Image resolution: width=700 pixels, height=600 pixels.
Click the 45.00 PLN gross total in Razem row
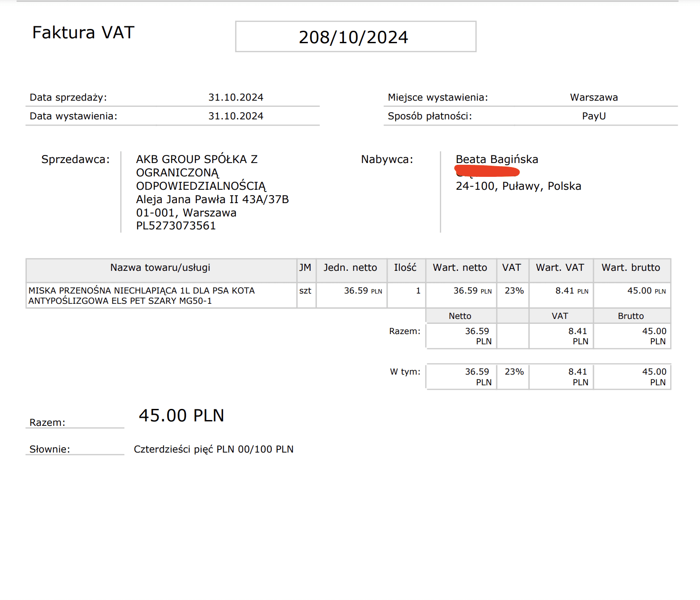click(x=654, y=336)
